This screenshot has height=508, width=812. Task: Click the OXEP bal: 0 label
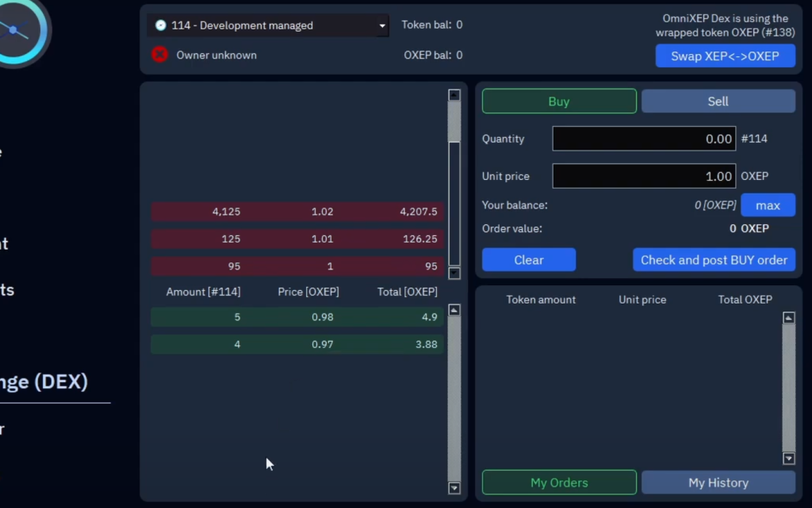tap(433, 55)
